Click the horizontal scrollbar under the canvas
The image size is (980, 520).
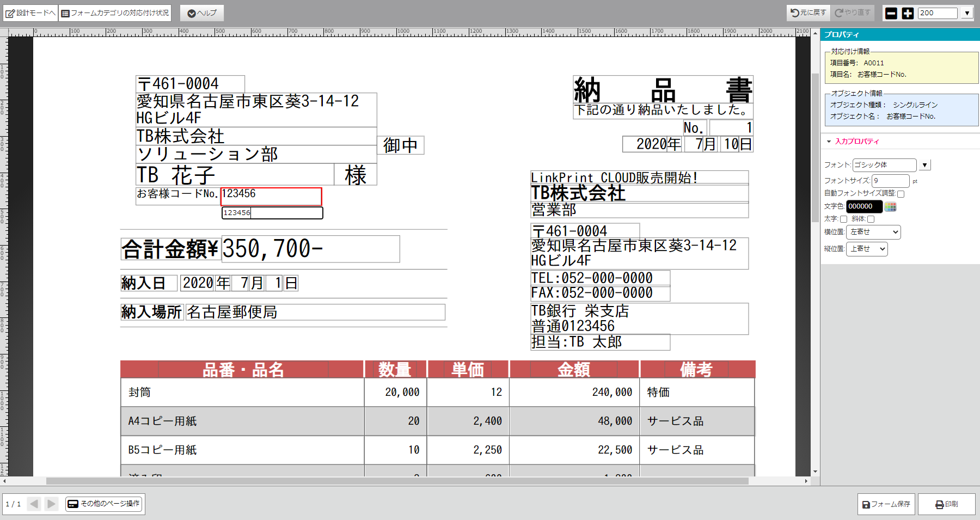tap(397, 481)
